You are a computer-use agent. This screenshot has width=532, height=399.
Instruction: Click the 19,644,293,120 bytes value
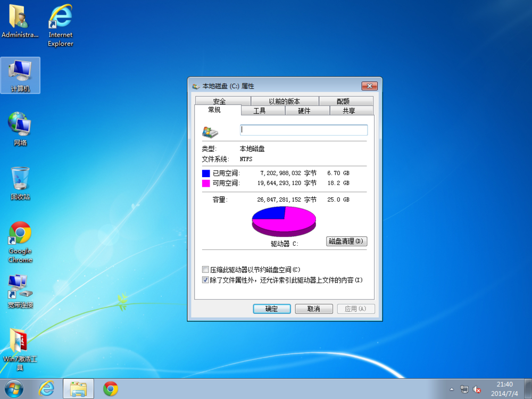(279, 183)
